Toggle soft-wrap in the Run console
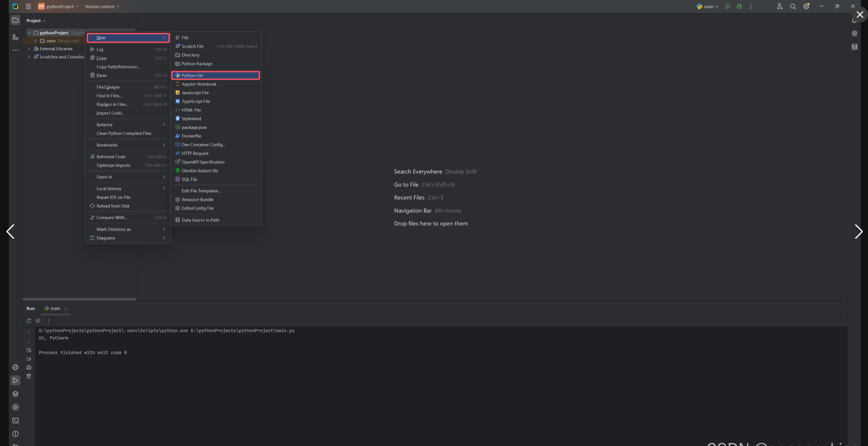This screenshot has width=868, height=446. tap(29, 350)
